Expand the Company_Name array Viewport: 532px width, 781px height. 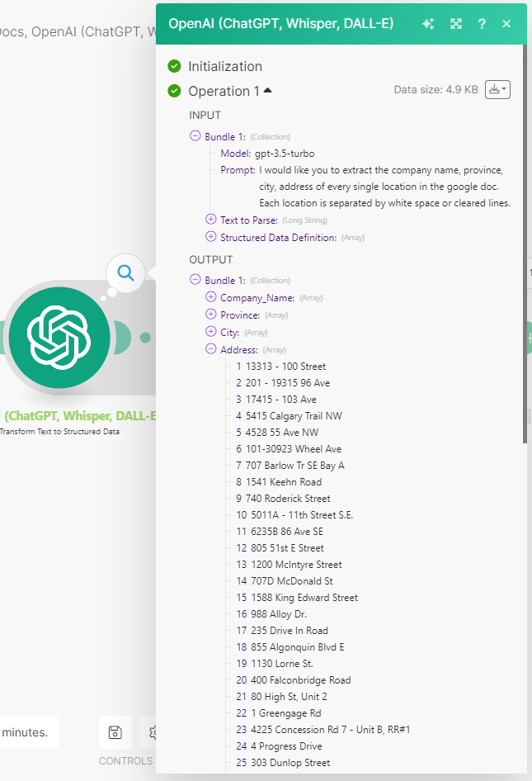click(211, 297)
